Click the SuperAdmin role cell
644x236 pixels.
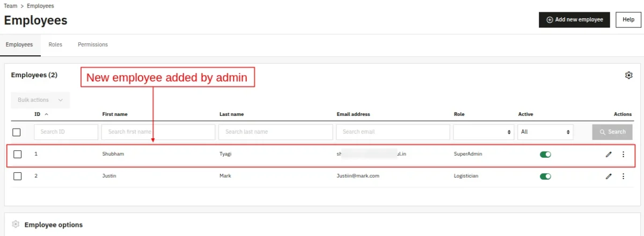tap(469, 154)
